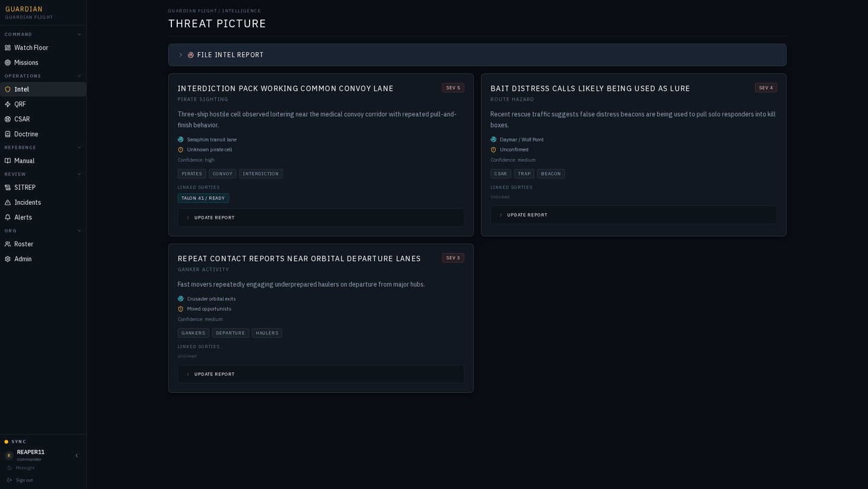Open the Manual book icon
Viewport: 868px width, 489px height.
(8, 161)
